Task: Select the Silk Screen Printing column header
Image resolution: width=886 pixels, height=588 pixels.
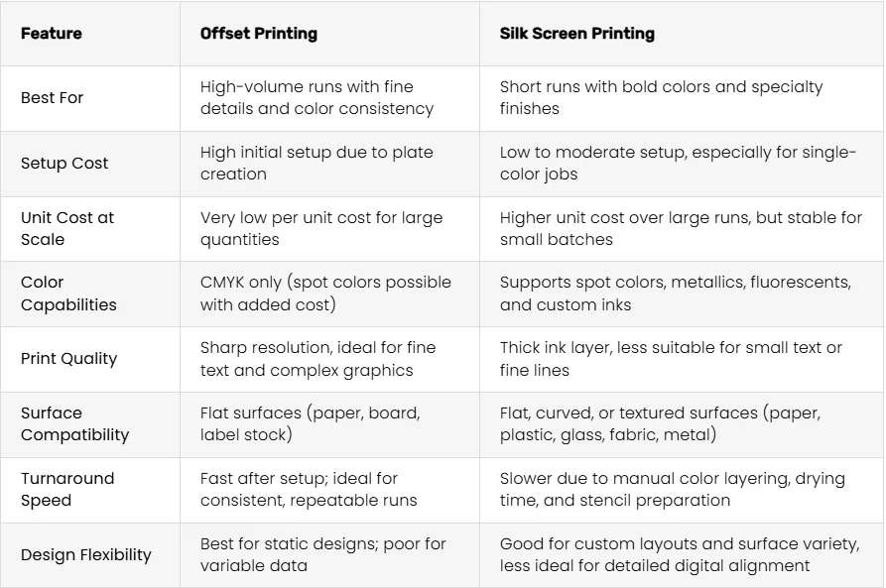Action: point(576,34)
